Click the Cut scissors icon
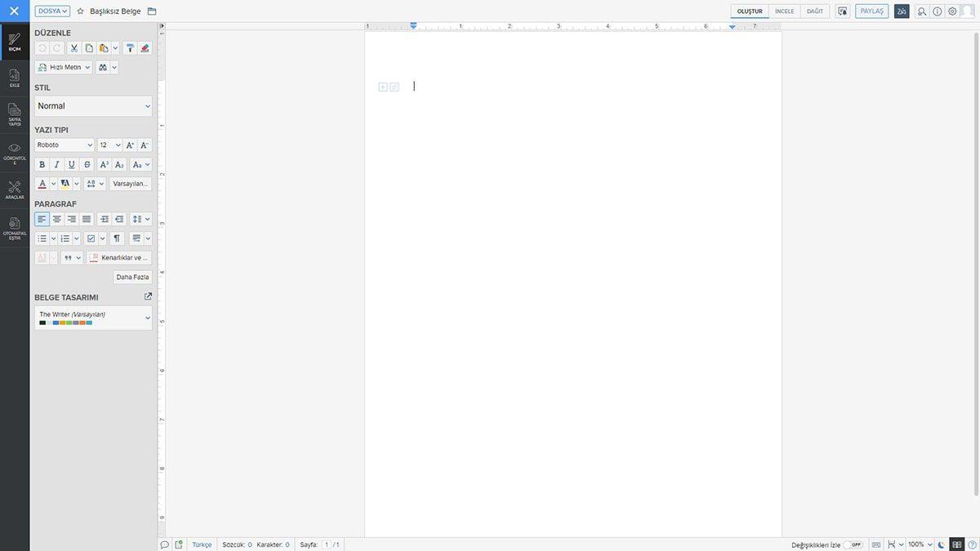This screenshot has width=980, height=551. pos(73,47)
